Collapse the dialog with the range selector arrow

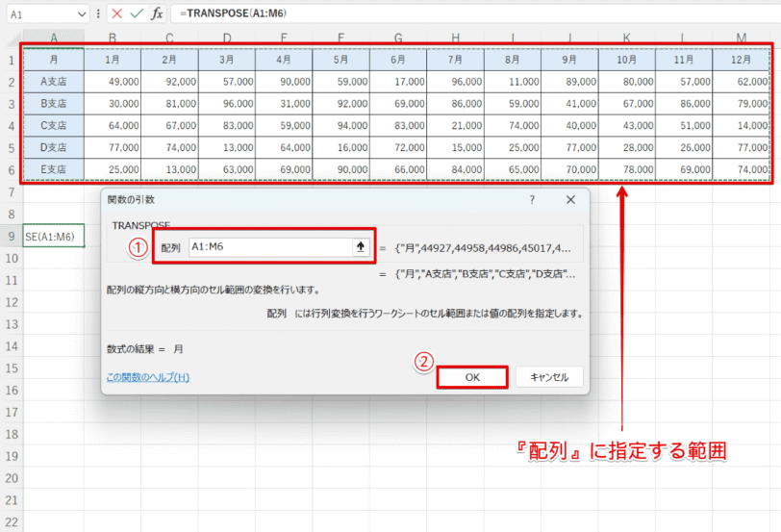360,246
